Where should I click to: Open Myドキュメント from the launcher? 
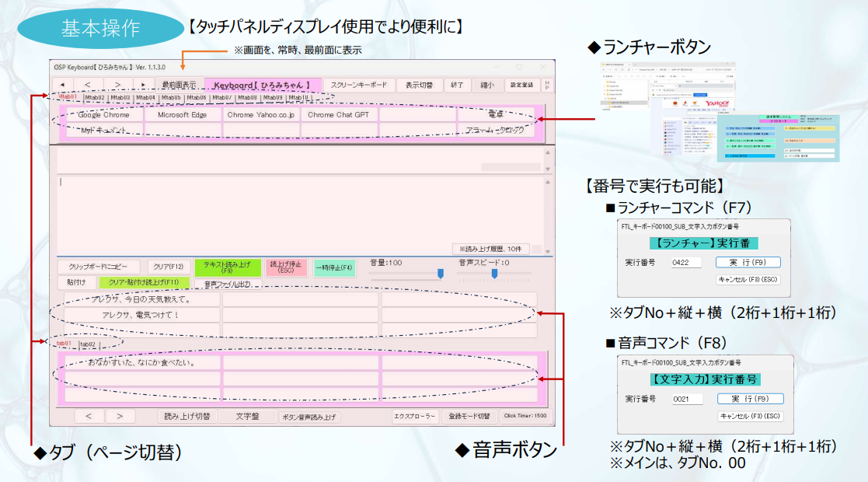click(103, 130)
